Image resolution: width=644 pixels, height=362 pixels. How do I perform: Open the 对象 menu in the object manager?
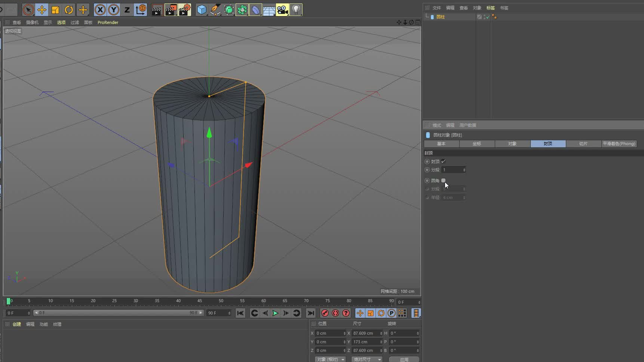point(476,7)
